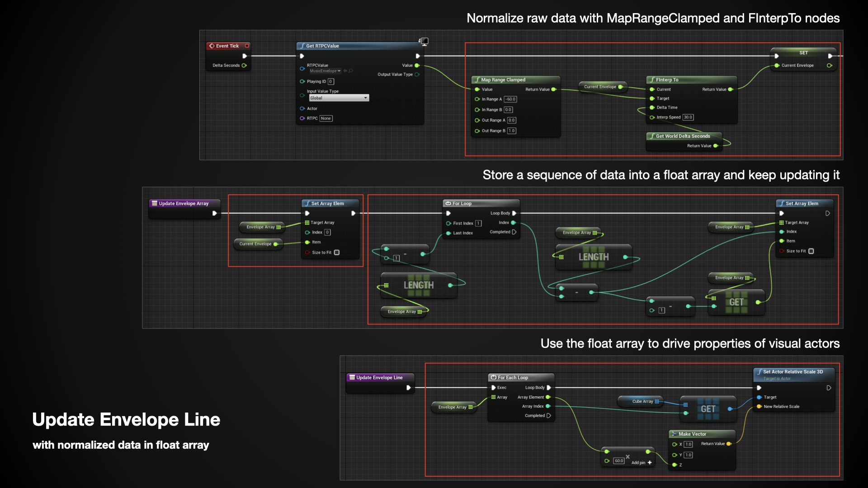
Task: Click the Array Element output pin
Action: tap(548, 397)
